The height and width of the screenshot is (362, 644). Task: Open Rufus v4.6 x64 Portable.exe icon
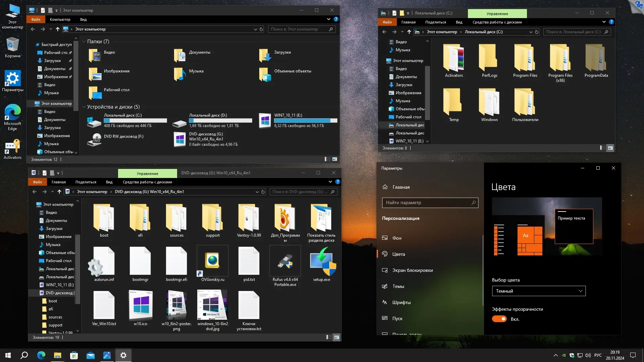(285, 262)
